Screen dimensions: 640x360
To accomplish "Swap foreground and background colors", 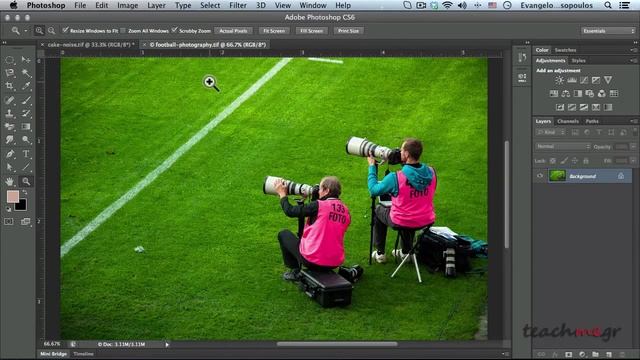I will tap(25, 193).
